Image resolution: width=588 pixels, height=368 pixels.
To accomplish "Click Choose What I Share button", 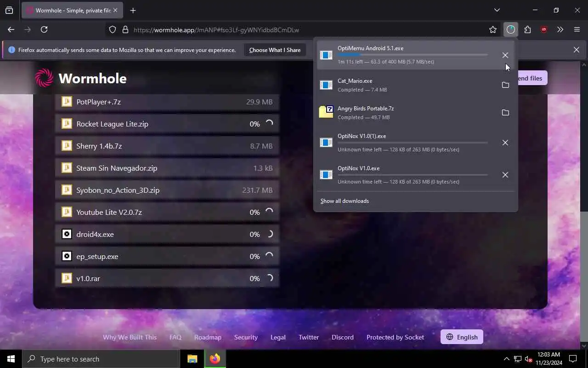I will pyautogui.click(x=275, y=50).
